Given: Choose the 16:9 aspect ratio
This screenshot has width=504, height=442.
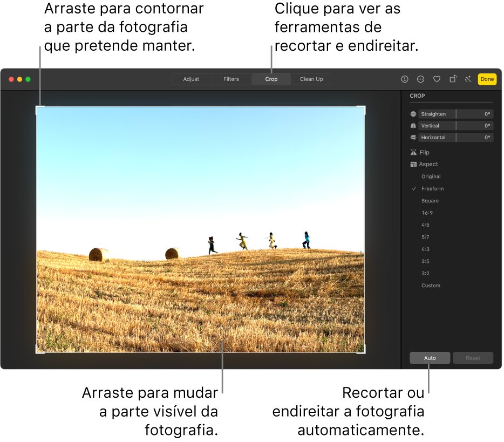Looking at the screenshot, I should pos(428,213).
